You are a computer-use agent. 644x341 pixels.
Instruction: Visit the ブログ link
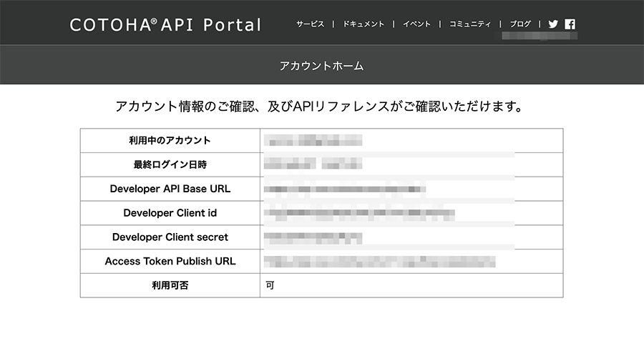[x=520, y=24]
